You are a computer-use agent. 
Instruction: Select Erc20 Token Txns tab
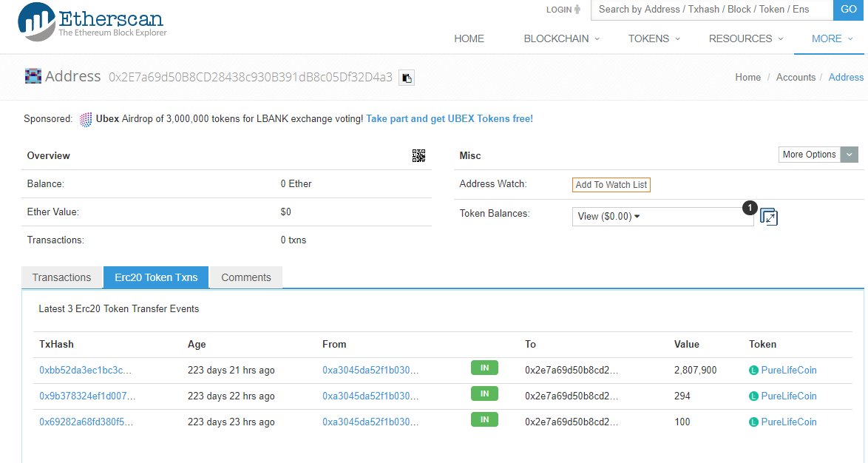point(156,277)
